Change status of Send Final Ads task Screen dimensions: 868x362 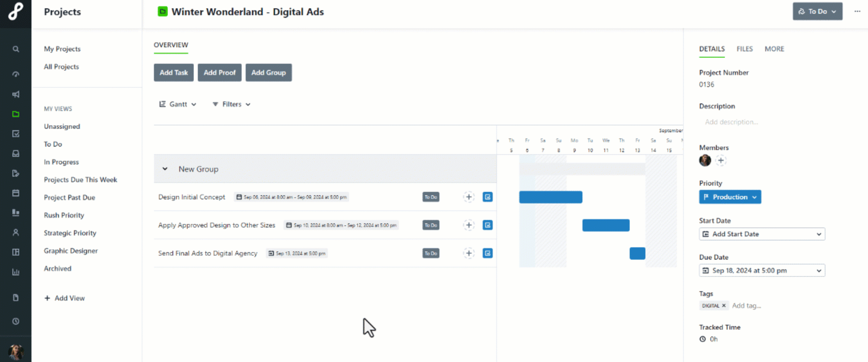point(431,253)
